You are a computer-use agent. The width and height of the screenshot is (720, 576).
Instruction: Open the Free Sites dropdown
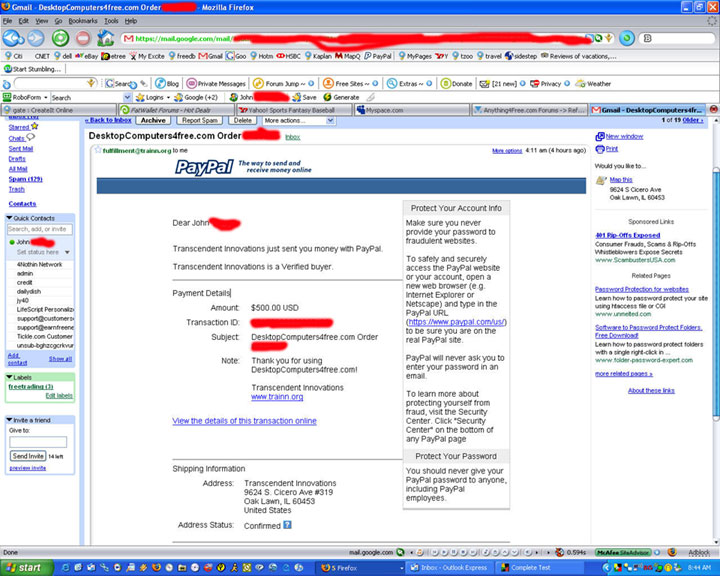tap(350, 84)
